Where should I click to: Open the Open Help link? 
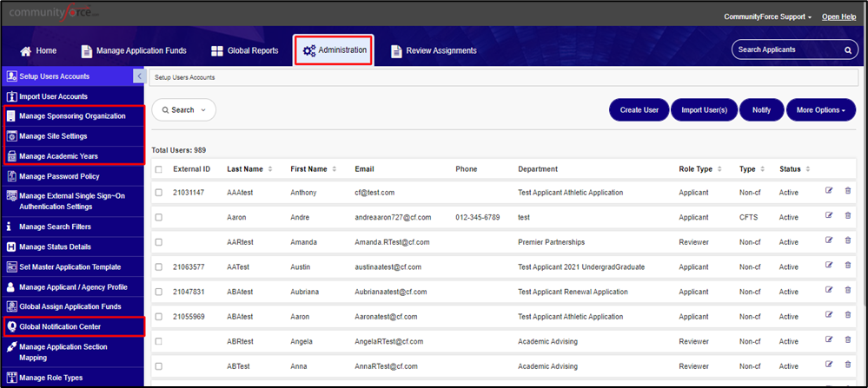838,17
